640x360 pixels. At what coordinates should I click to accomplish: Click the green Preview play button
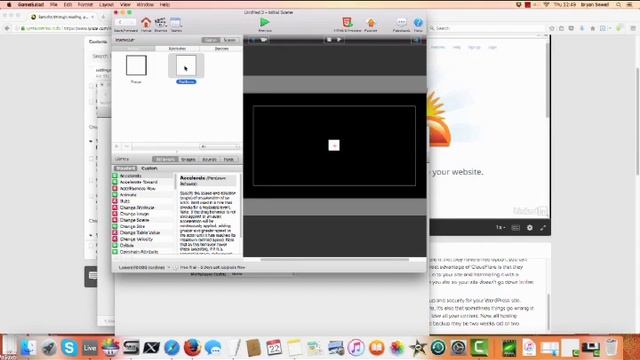(x=264, y=22)
